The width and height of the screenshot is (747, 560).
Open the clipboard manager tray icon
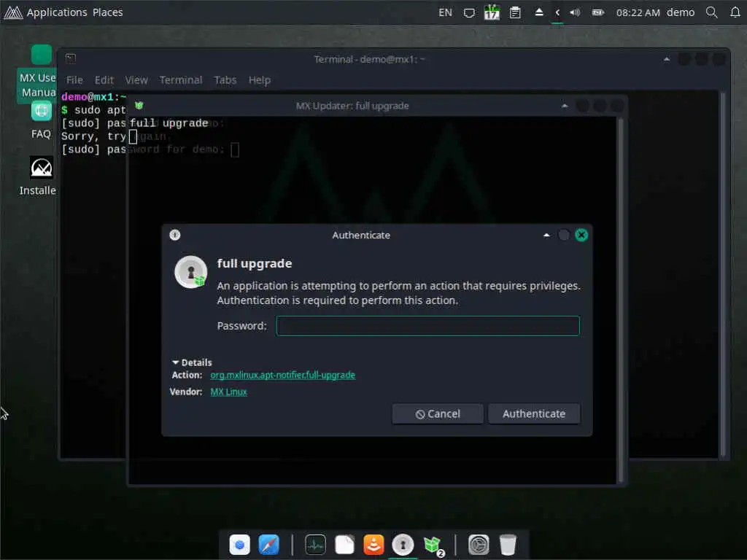[x=515, y=12]
